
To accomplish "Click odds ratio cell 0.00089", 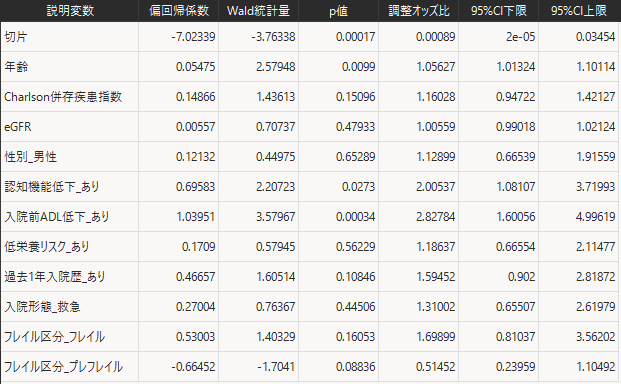I will pyautogui.click(x=419, y=37).
